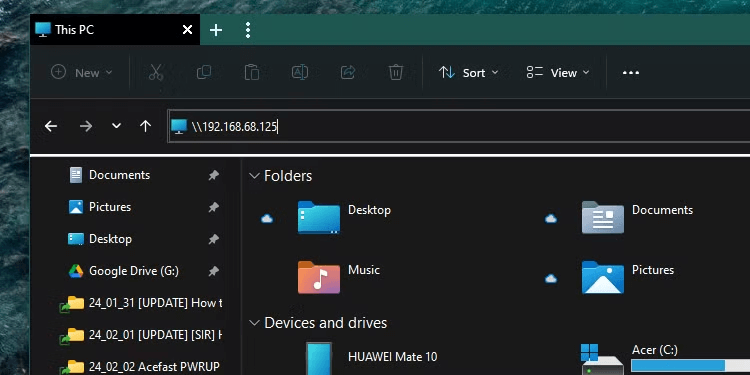Add a new tab with plus button
The width and height of the screenshot is (750, 375).
coord(216,30)
